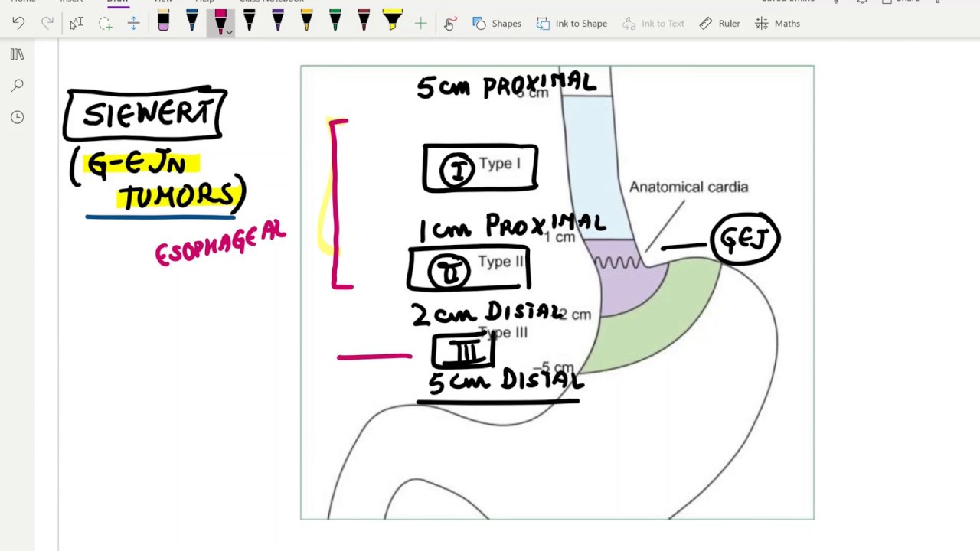Open Recent Notes clock icon
Viewport: 980px width, 551px height.
(x=17, y=117)
